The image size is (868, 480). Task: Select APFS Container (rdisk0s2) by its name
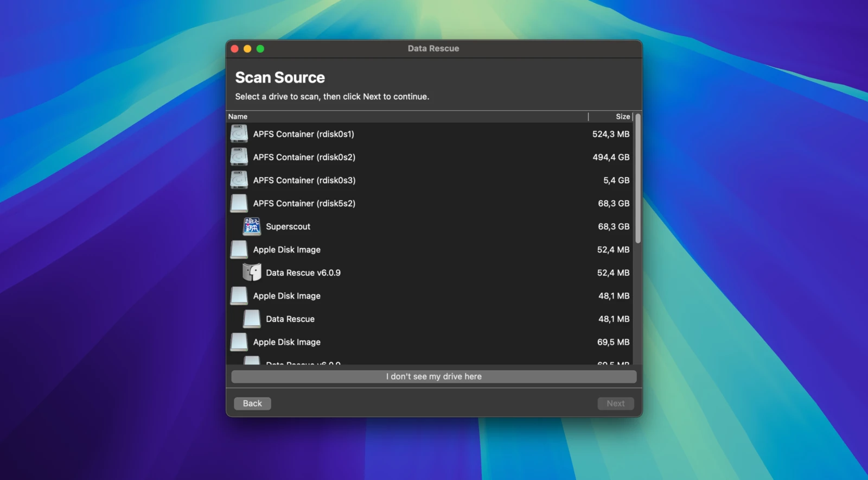click(304, 157)
